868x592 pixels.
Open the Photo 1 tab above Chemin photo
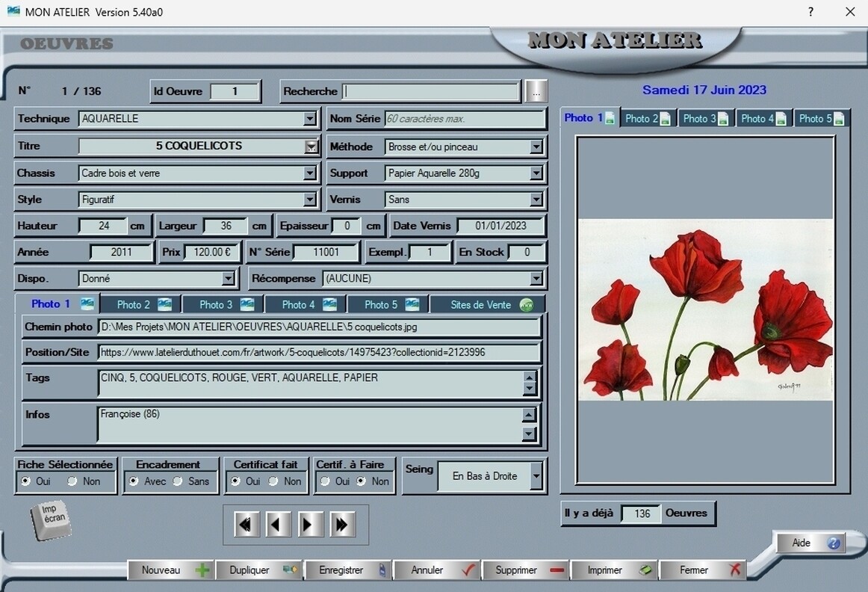point(58,304)
